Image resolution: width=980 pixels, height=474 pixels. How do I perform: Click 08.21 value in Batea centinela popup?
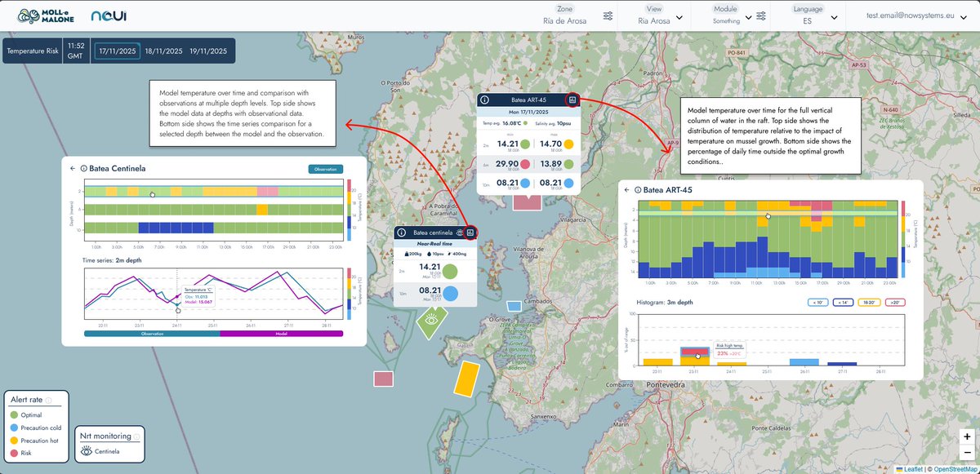pyautogui.click(x=429, y=290)
